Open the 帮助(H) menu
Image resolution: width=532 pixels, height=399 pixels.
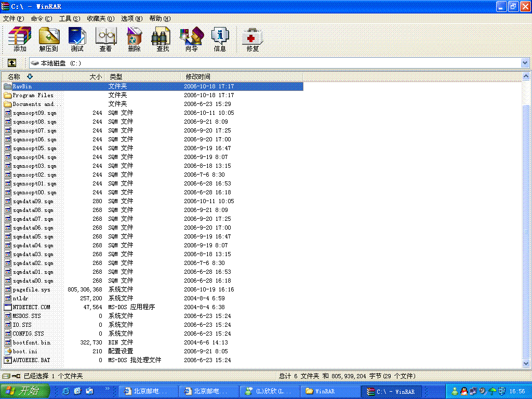pyautogui.click(x=160, y=19)
